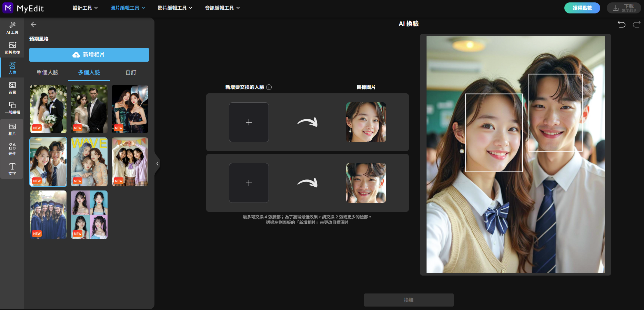Select the 一般編輯 sidebar icon
The height and width of the screenshot is (310, 644).
[12, 108]
